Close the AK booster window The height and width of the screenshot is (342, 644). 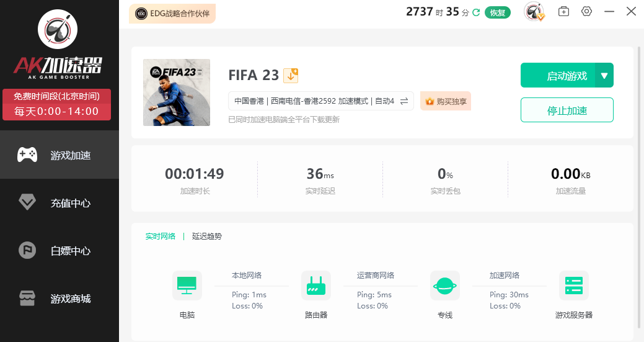[631, 11]
